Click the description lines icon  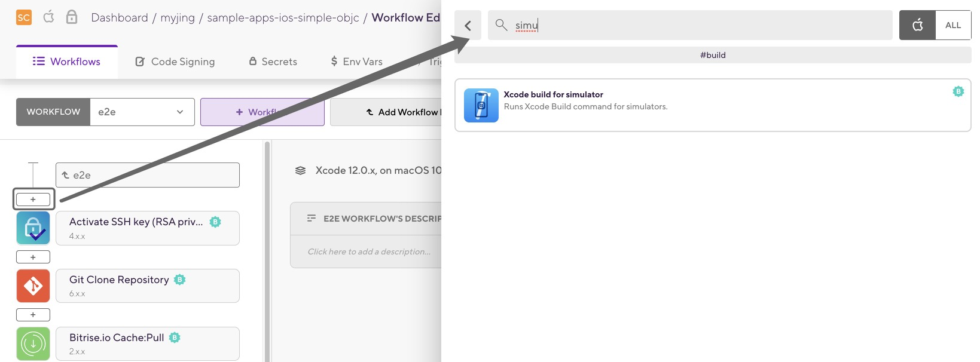coord(311,219)
